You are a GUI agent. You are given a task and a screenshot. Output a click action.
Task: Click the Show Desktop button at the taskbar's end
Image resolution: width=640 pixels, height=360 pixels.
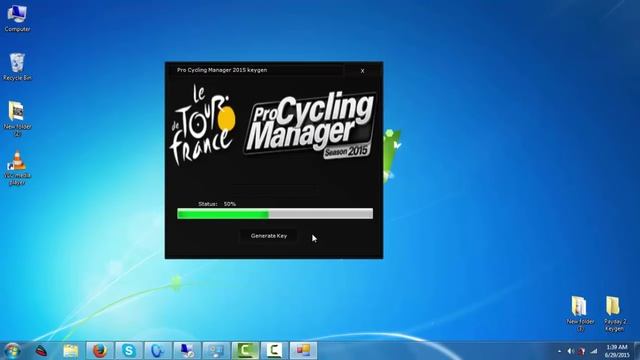[637, 351]
